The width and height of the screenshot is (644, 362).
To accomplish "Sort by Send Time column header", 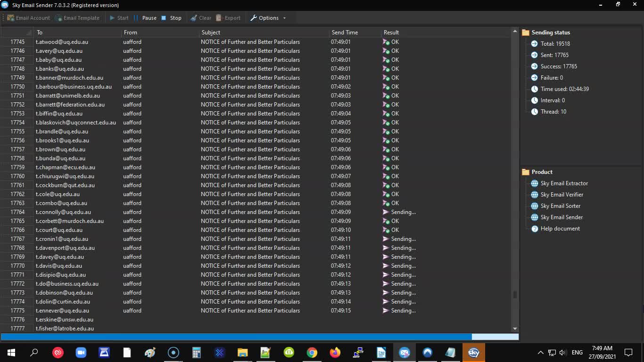I will click(x=355, y=33).
